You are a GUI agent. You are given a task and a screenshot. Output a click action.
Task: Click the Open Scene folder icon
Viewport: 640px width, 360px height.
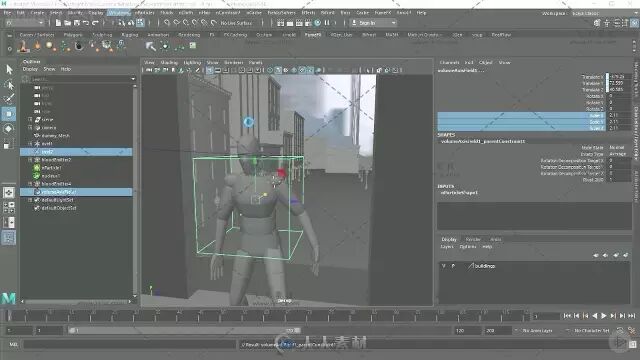tap(67, 23)
